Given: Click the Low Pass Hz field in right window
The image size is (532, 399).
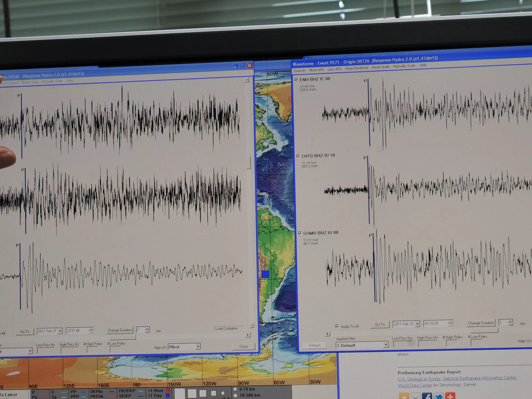Looking at the screenshot, I should [402, 344].
